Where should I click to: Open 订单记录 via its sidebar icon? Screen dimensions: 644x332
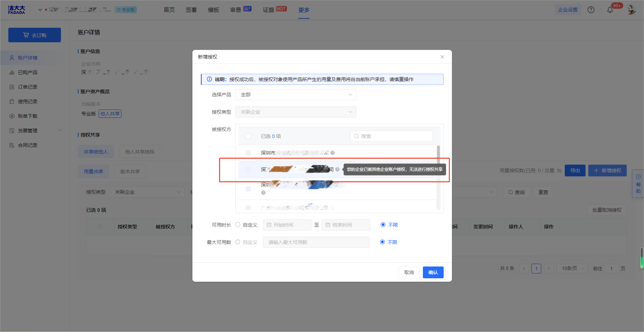click(x=12, y=87)
